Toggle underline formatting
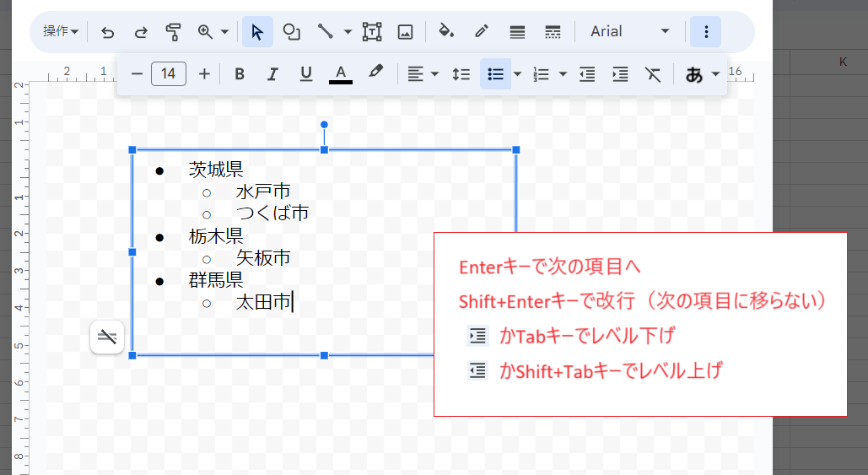Image resolution: width=868 pixels, height=475 pixels. pyautogui.click(x=306, y=73)
